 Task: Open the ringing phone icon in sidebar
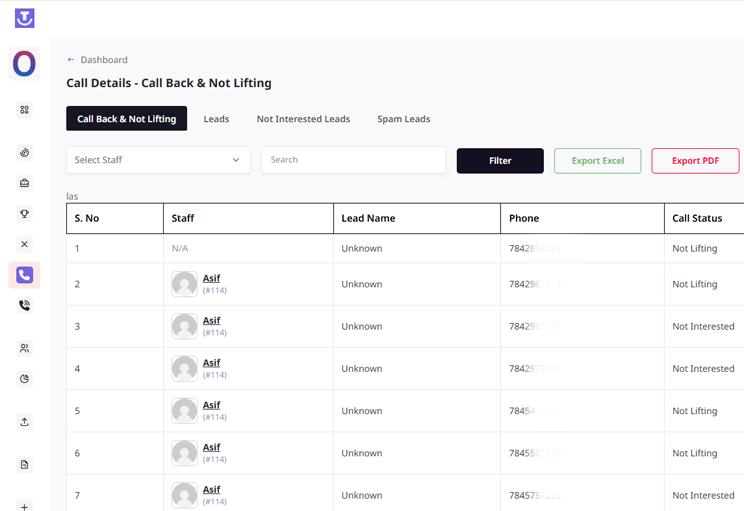click(25, 306)
